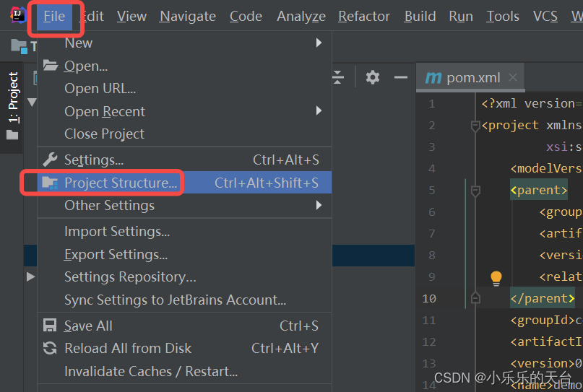Image resolution: width=583 pixels, height=392 pixels.
Task: Click the <artifactI tag on line 12
Action: point(546,341)
